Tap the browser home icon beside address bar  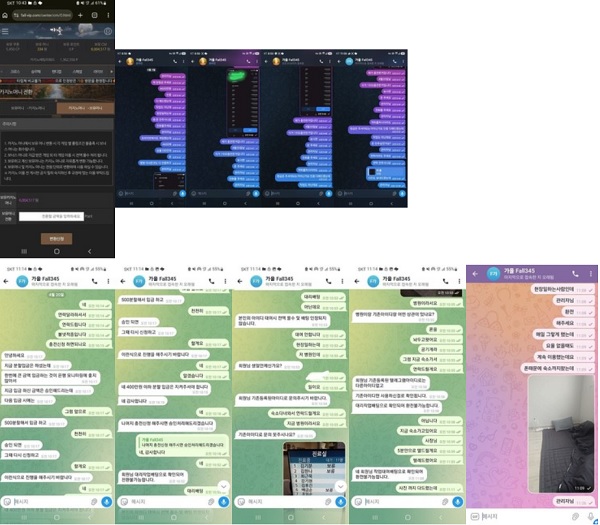pos(5,15)
